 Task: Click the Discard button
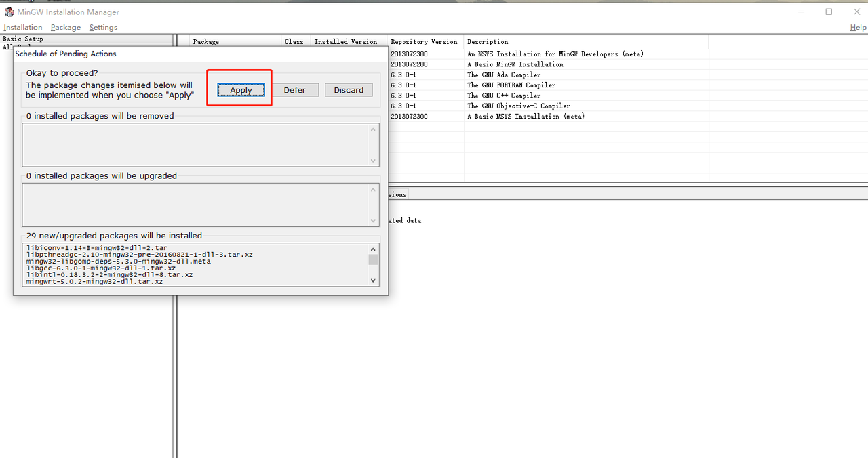(349, 90)
